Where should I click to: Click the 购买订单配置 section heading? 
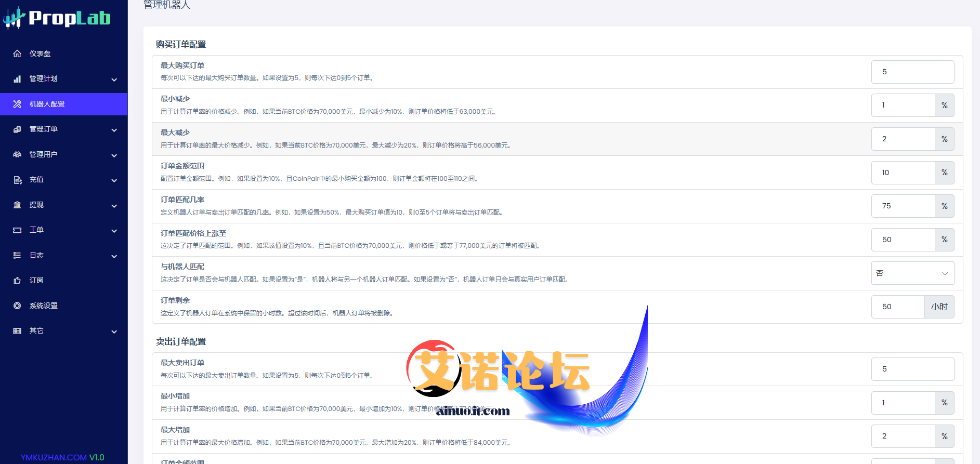(181, 44)
